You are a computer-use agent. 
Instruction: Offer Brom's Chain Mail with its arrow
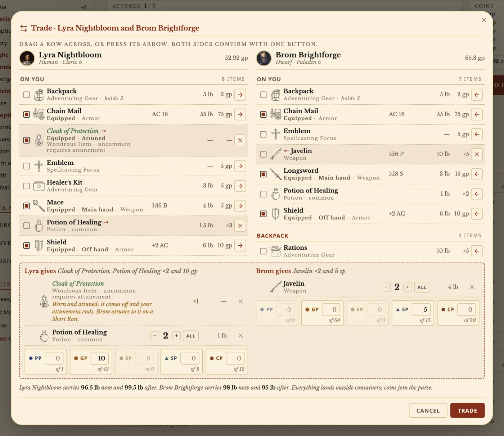(x=477, y=114)
